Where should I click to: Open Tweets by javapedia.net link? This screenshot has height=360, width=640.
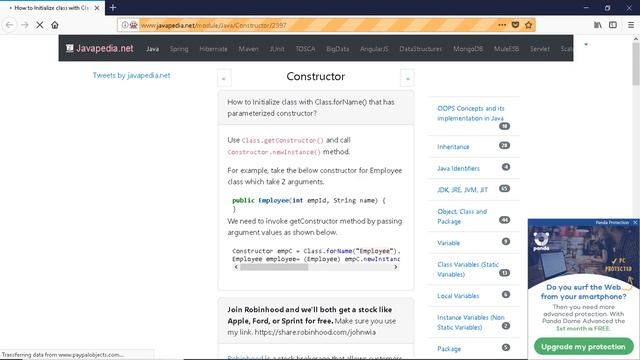point(131,75)
